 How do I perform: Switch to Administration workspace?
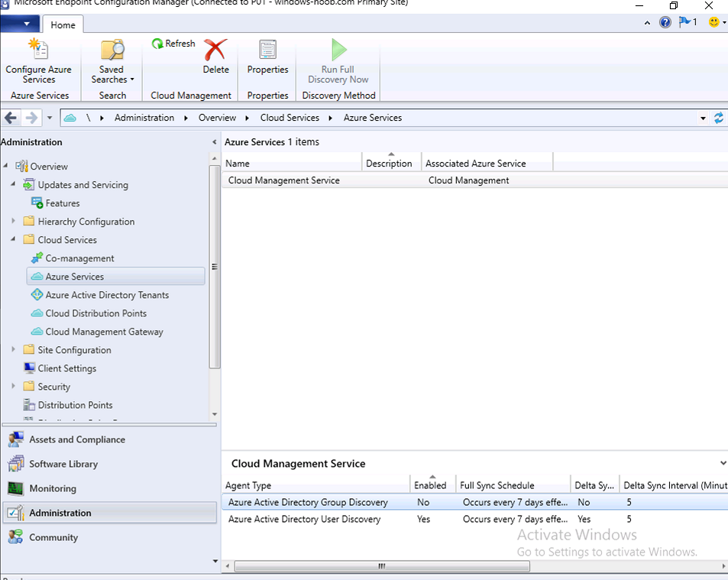click(109, 513)
